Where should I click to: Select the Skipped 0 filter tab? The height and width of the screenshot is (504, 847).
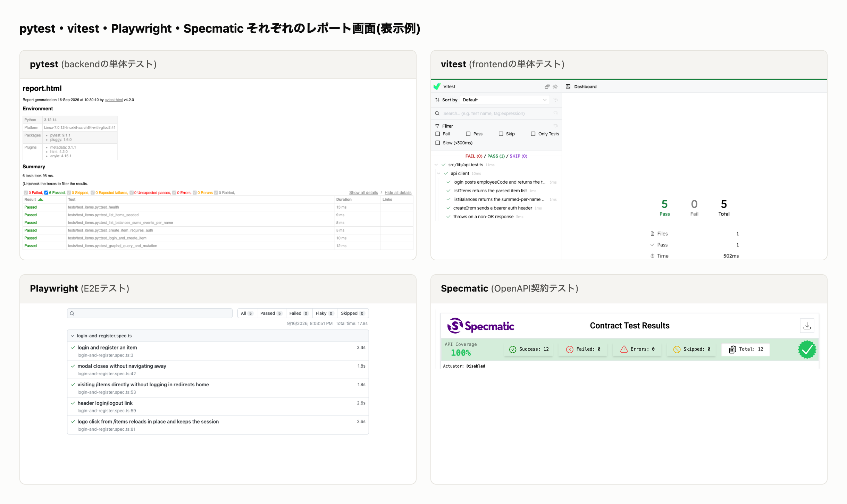(353, 313)
